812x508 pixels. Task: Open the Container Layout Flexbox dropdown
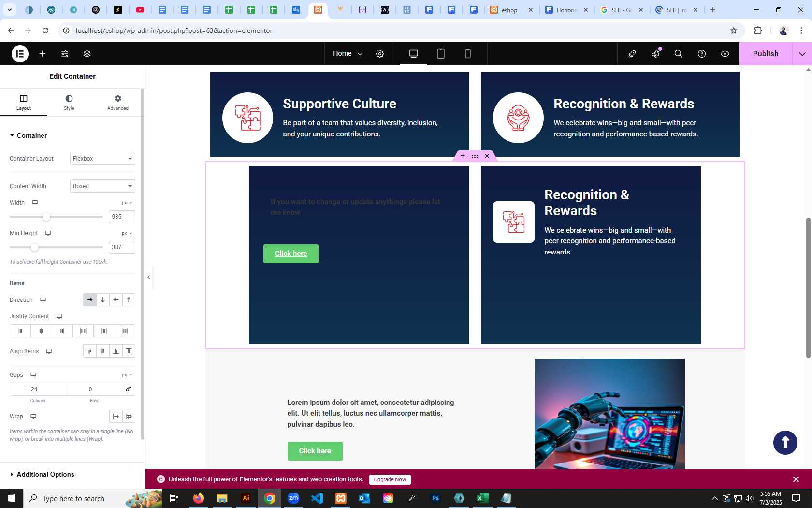(x=102, y=159)
